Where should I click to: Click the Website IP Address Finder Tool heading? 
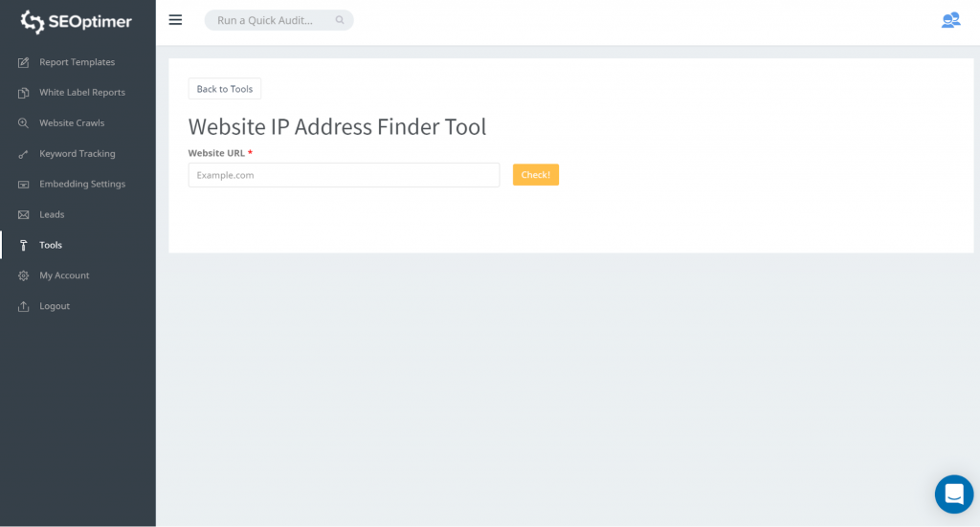coord(337,126)
